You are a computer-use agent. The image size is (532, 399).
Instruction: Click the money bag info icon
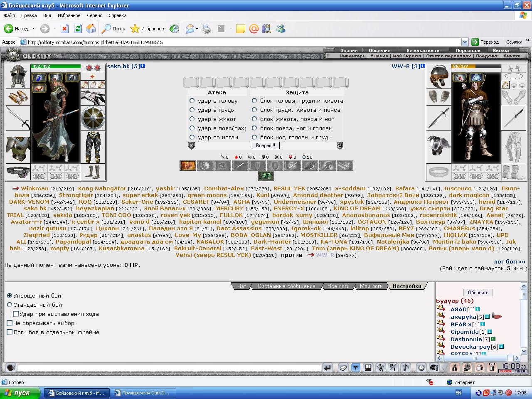pos(454,368)
